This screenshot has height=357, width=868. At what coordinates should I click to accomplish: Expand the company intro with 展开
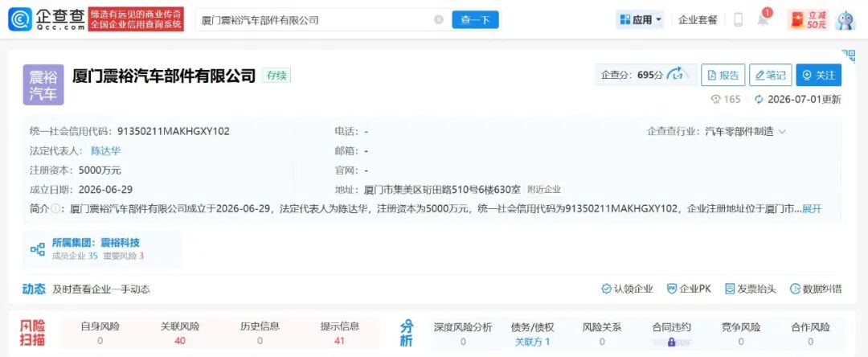pyautogui.click(x=812, y=209)
